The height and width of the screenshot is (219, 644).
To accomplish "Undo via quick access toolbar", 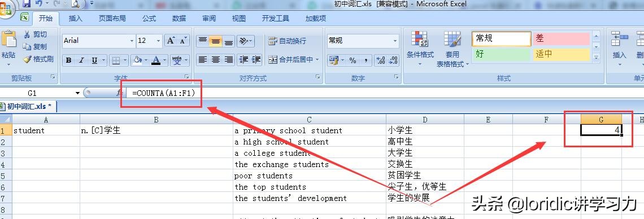I will point(38,4).
